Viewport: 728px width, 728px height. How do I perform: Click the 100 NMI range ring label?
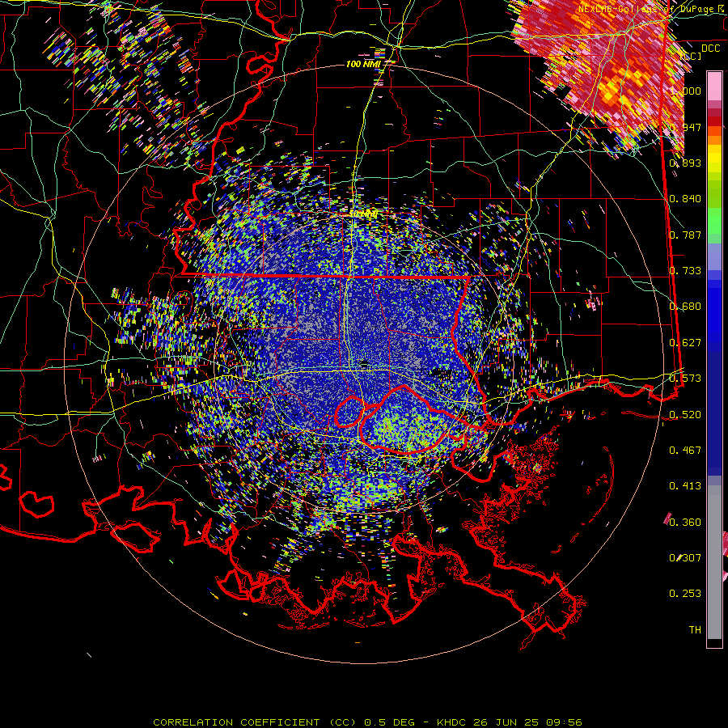pos(363,64)
